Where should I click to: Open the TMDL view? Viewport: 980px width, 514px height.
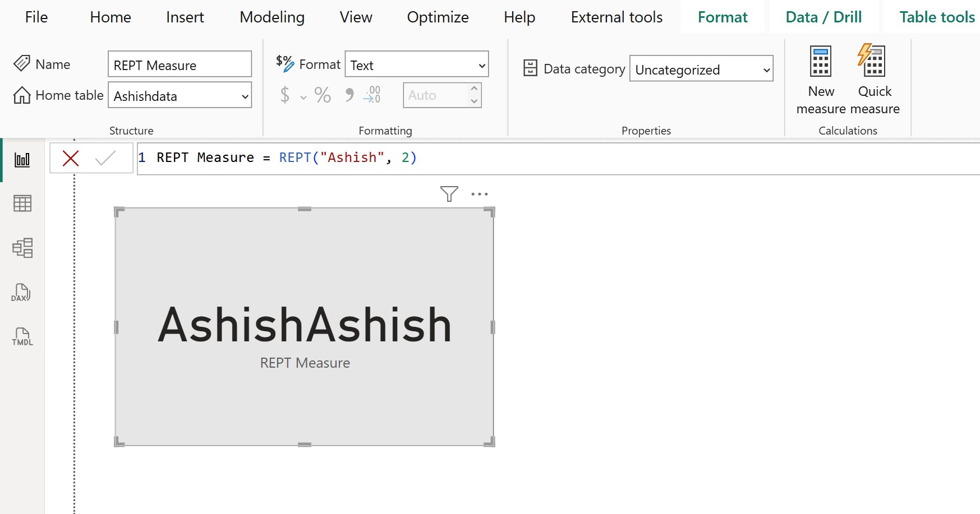(x=21, y=336)
